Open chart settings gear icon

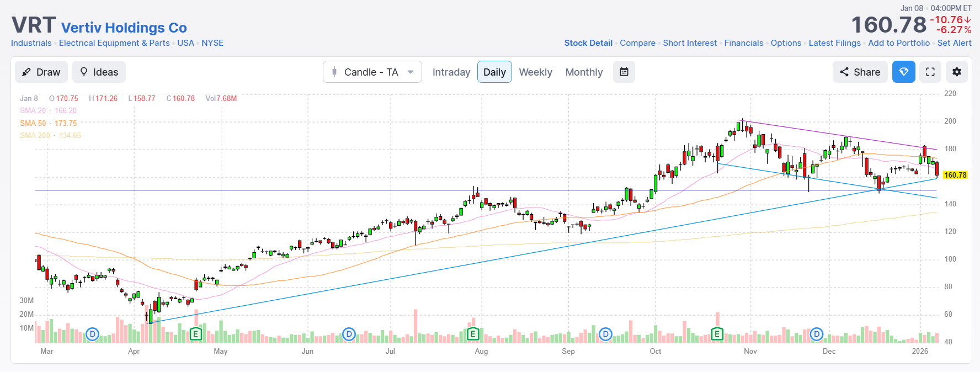click(x=957, y=72)
